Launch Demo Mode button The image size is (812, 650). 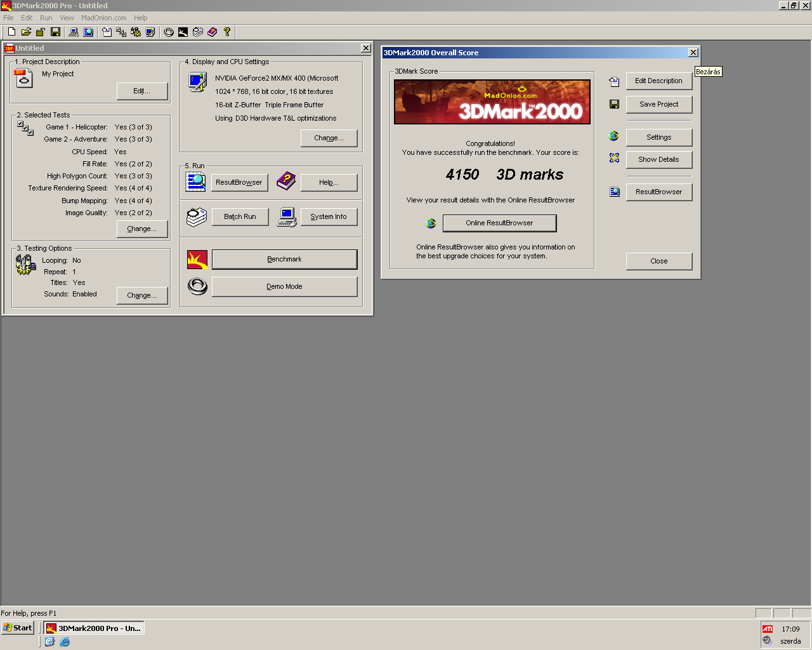point(285,287)
